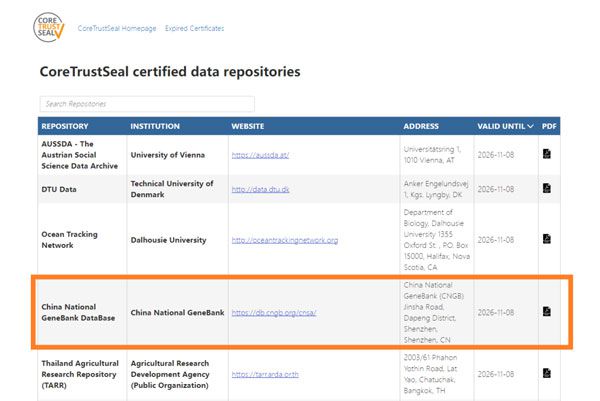Click the Website column header
The height and width of the screenshot is (401, 600).
(x=248, y=126)
